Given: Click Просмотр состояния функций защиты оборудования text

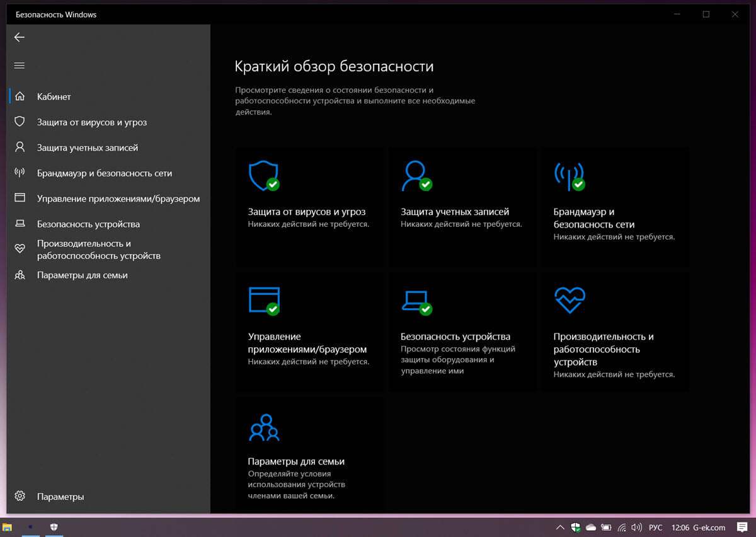Looking at the screenshot, I should coord(458,360).
